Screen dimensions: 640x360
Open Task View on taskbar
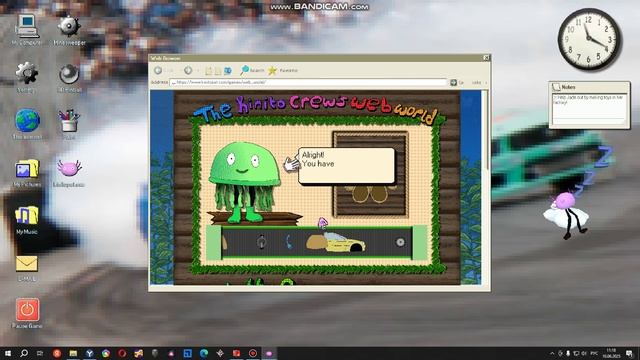pos(40,353)
